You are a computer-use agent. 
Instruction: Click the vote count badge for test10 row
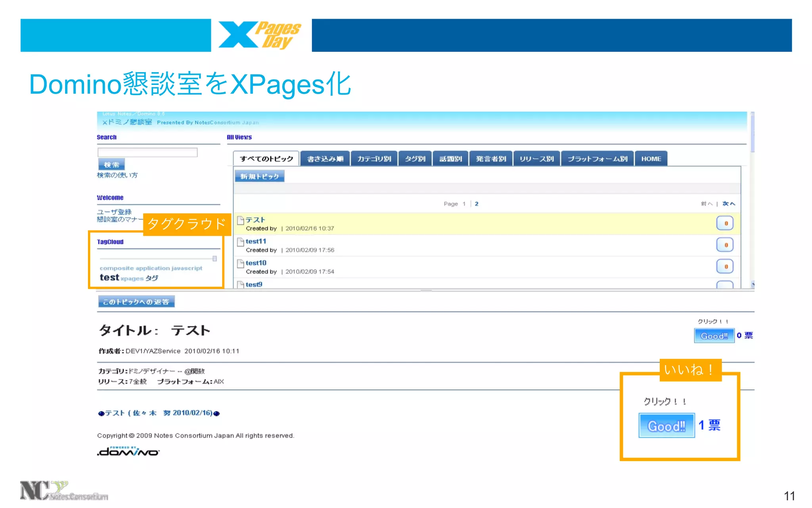pos(725,266)
